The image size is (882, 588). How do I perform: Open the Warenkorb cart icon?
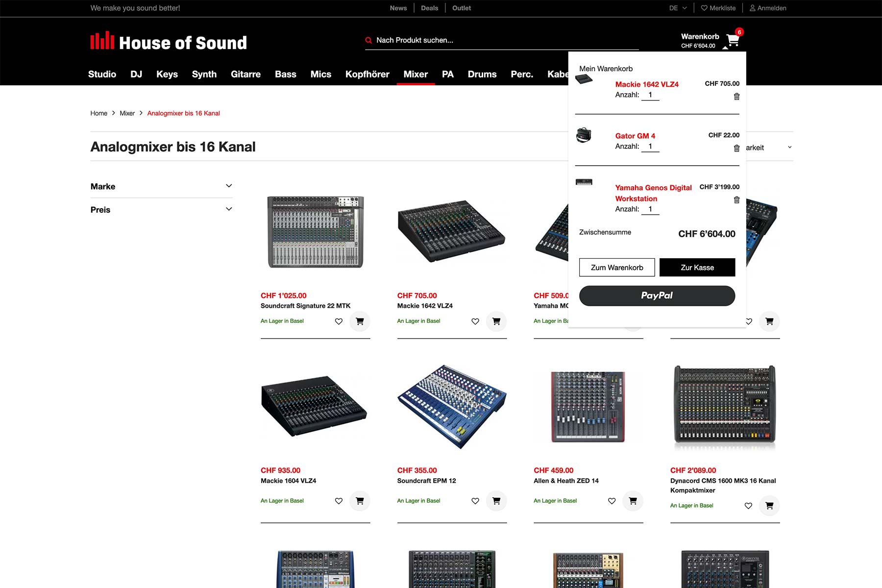pos(733,40)
